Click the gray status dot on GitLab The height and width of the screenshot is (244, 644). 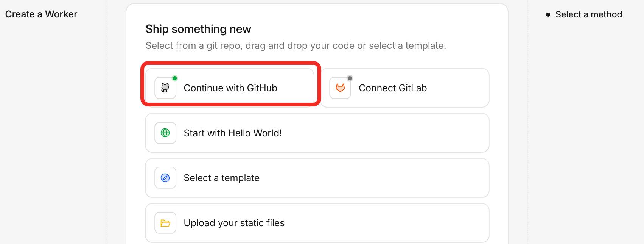point(350,78)
